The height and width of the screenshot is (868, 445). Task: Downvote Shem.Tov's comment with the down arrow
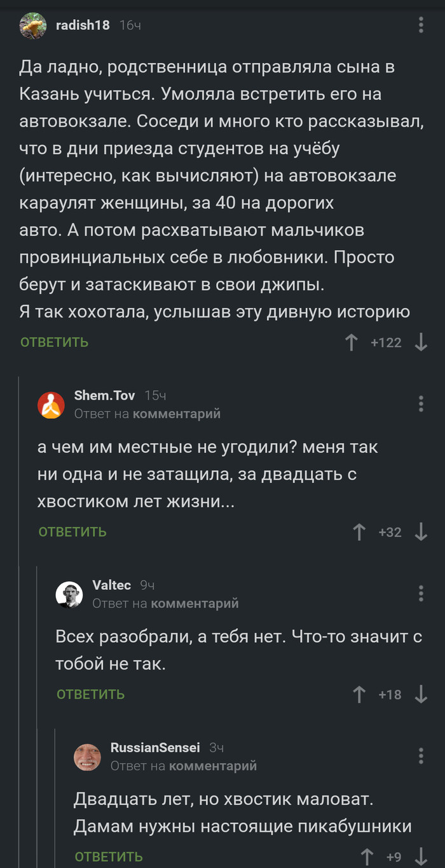(420, 532)
